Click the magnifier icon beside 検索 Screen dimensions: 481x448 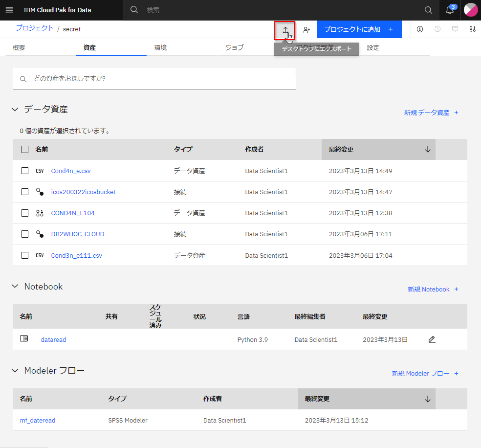pyautogui.click(x=134, y=10)
